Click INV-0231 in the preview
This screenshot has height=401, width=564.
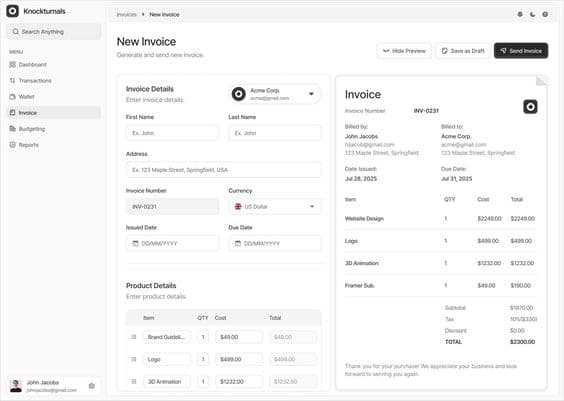(x=426, y=110)
